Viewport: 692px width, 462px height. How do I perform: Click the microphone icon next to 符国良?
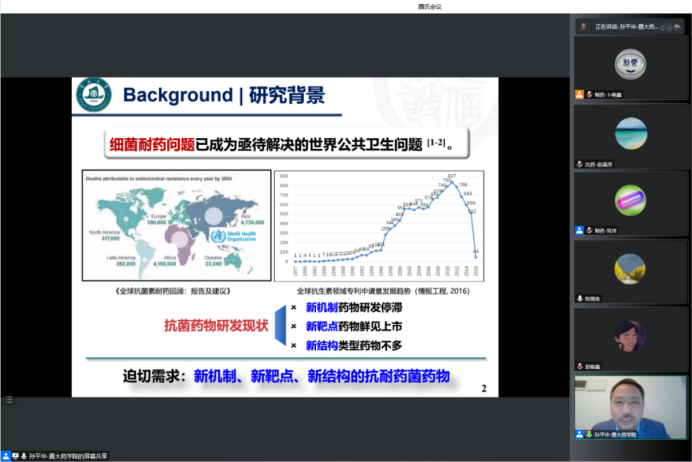point(580,298)
